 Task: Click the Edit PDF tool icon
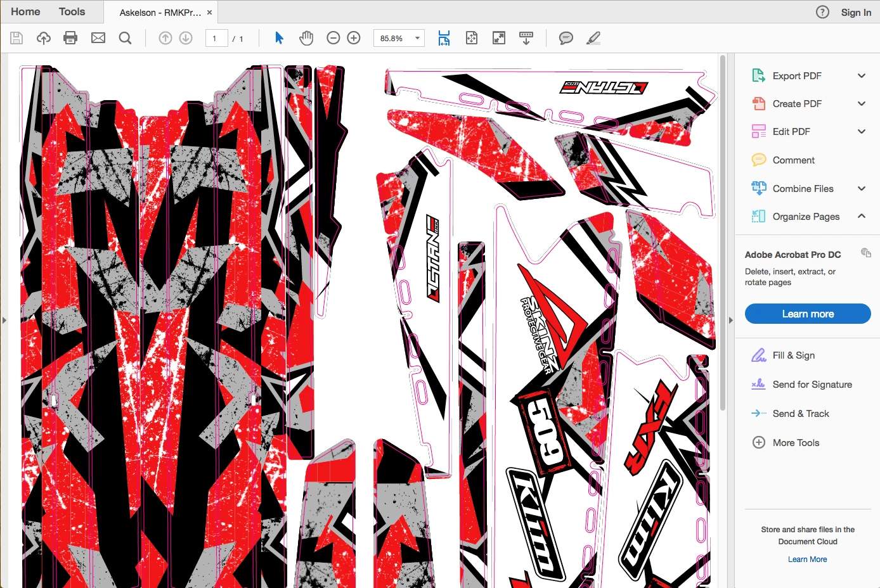point(758,131)
